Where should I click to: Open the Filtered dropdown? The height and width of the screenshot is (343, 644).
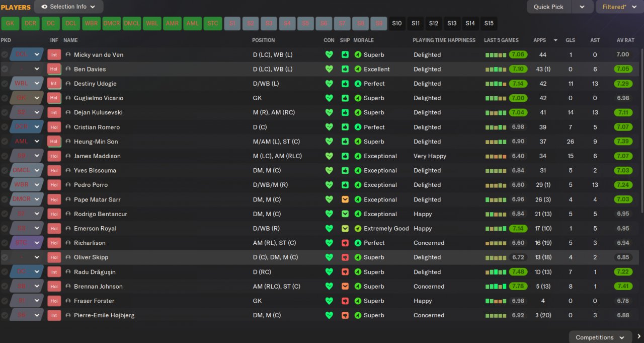(x=619, y=7)
